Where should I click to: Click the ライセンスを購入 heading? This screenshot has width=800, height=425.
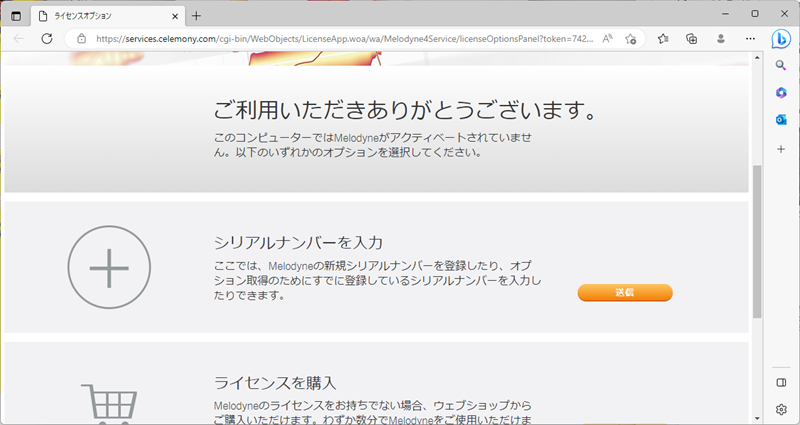click(276, 382)
